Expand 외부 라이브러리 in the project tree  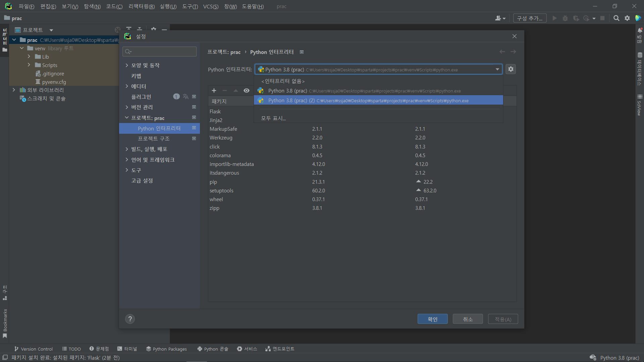tap(14, 90)
